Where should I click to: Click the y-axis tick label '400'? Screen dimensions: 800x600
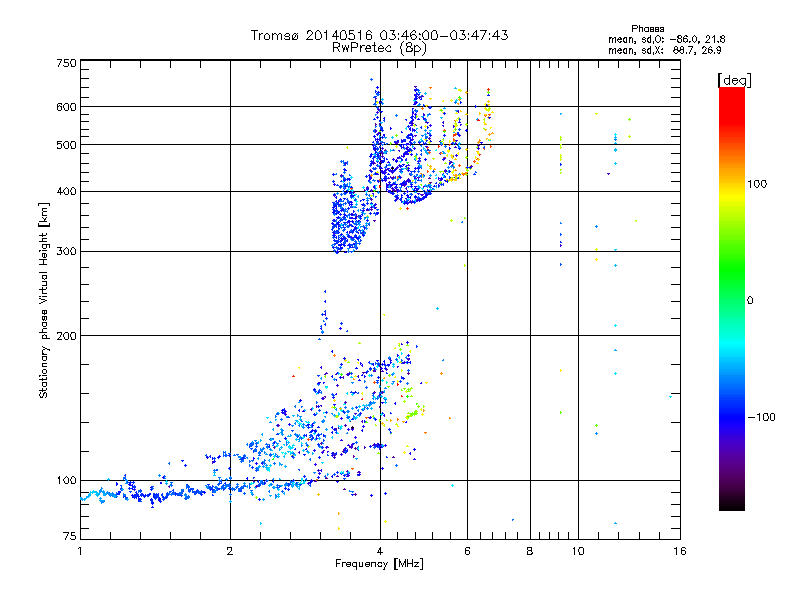(x=66, y=192)
